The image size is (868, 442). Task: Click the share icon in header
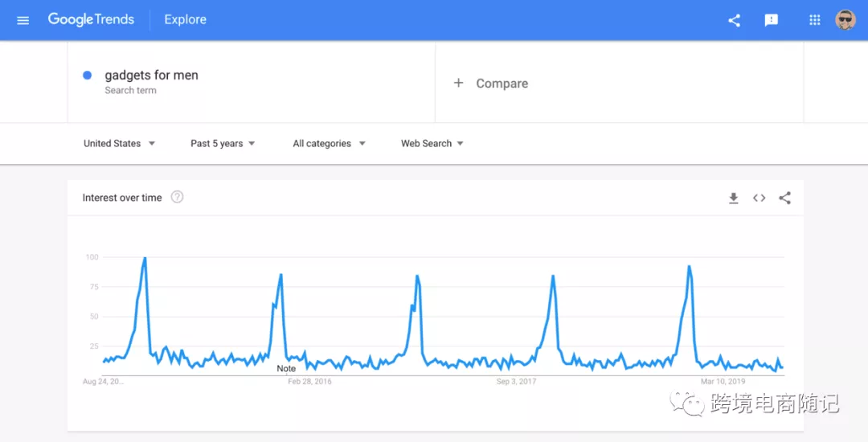(734, 20)
